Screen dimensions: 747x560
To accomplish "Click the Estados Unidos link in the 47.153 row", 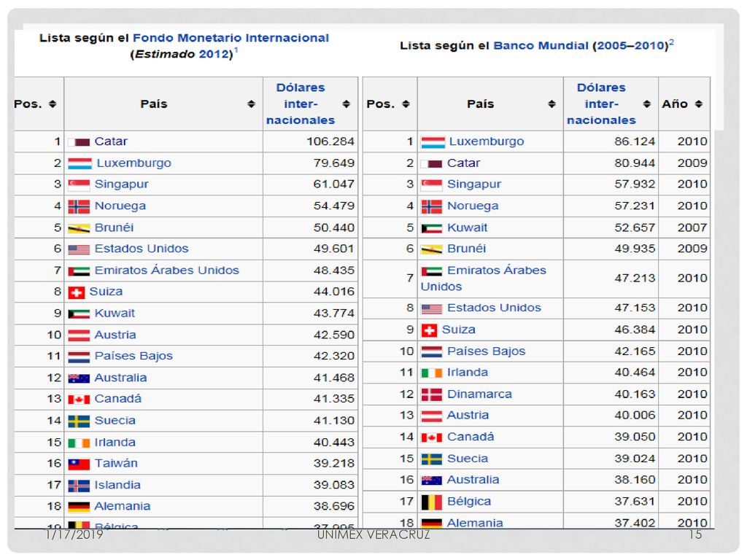I will [x=494, y=308].
